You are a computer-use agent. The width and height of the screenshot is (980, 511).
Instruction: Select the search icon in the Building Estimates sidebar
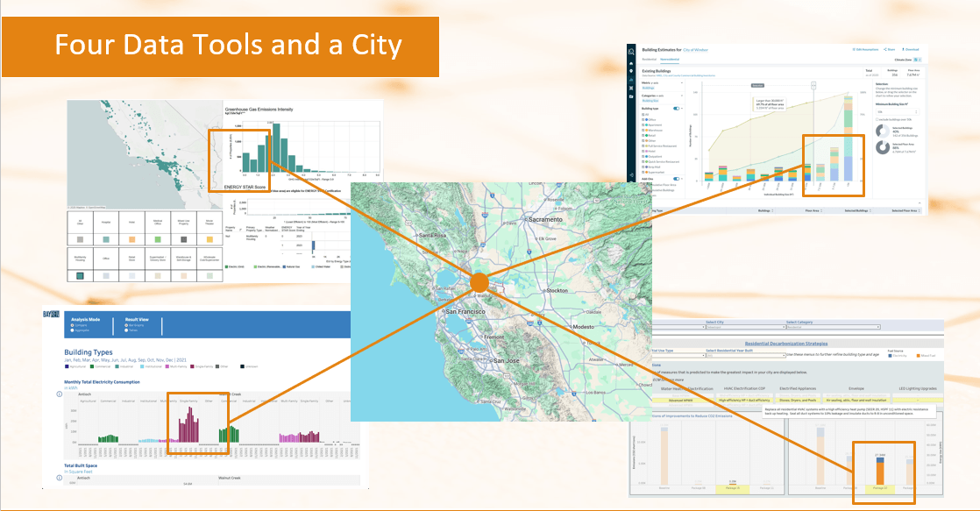click(631, 50)
